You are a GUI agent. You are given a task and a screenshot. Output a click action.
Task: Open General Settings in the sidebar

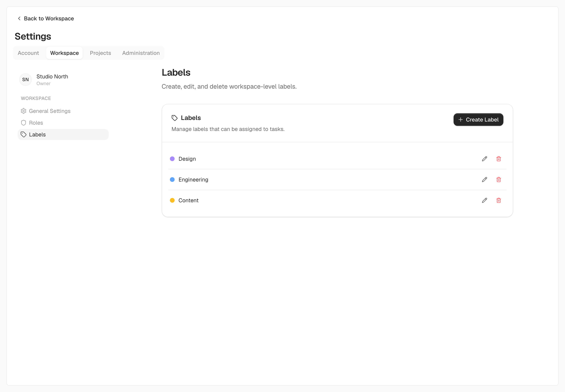[63, 111]
